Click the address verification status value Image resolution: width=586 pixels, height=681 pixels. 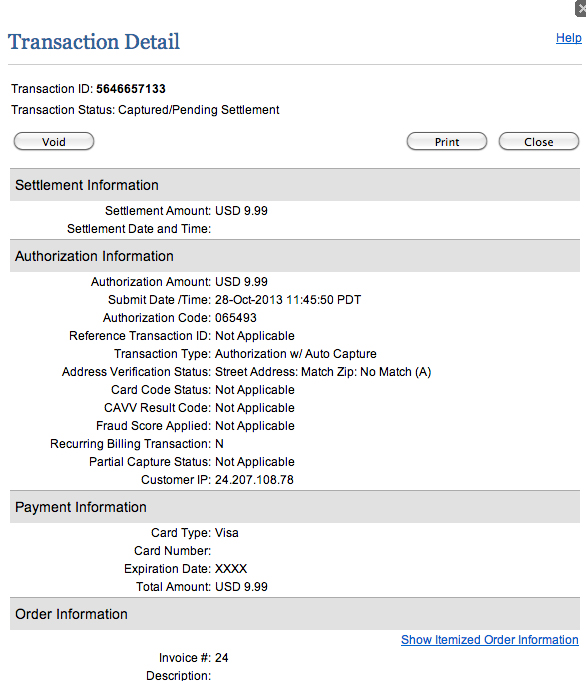(323, 372)
